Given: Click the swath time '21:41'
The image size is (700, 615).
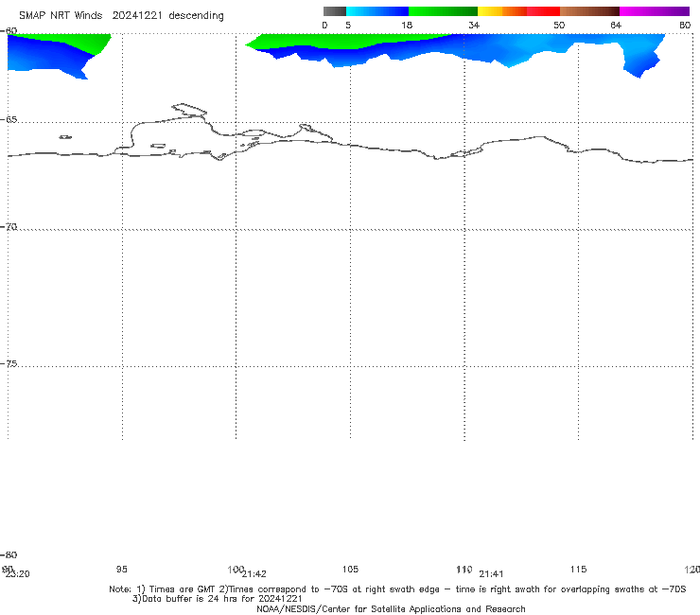Looking at the screenshot, I should (x=491, y=574).
